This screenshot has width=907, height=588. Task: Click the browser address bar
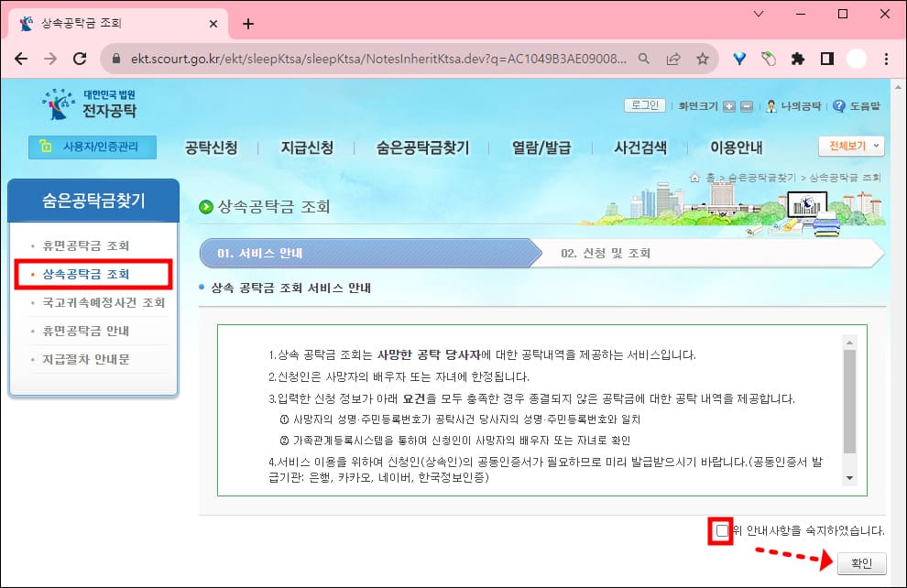pyautogui.click(x=366, y=56)
